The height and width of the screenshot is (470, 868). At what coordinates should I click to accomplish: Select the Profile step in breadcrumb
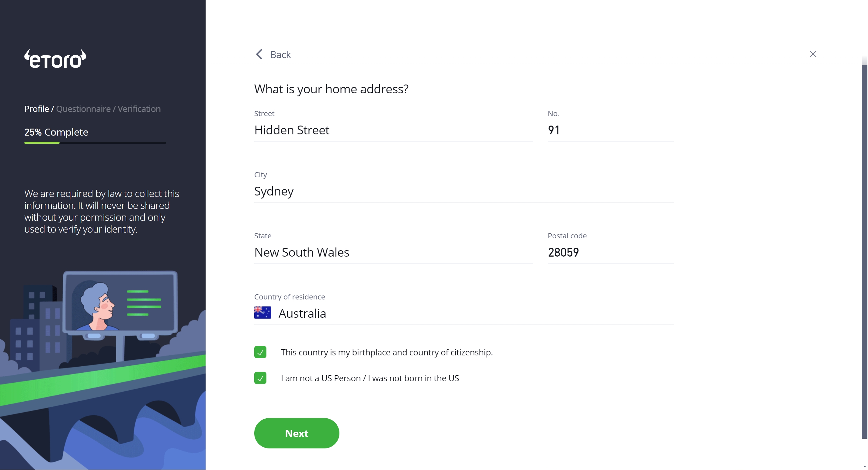point(36,109)
